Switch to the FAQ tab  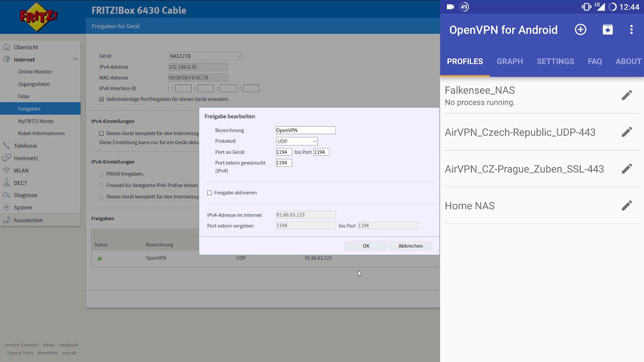pyautogui.click(x=595, y=61)
